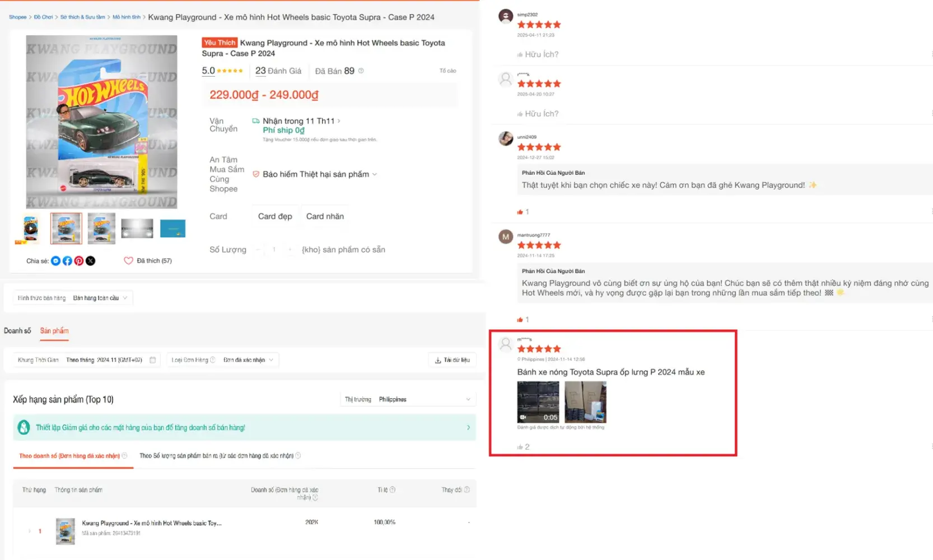Click Hữu ích? under the 2025-04-20 review
Viewport: 933px width, 560px height.
538,114
